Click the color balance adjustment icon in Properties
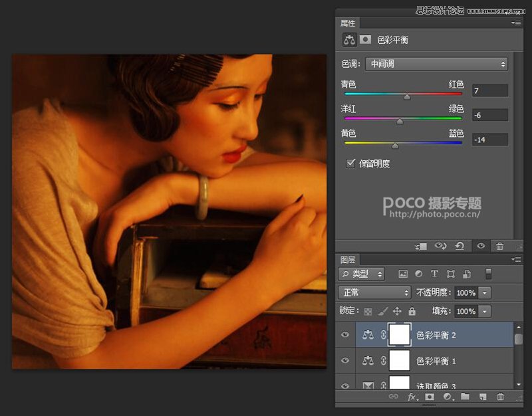This screenshot has width=532, height=416. pos(349,40)
